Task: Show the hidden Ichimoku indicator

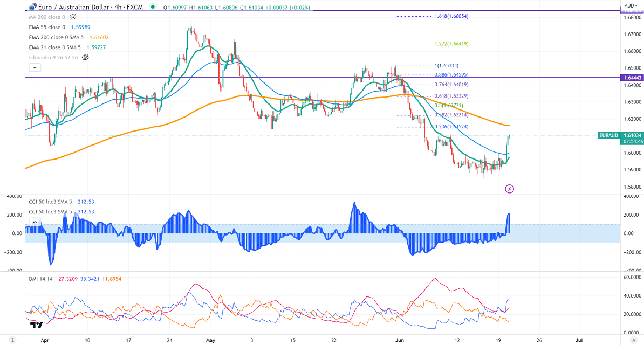Action: [x=85, y=58]
